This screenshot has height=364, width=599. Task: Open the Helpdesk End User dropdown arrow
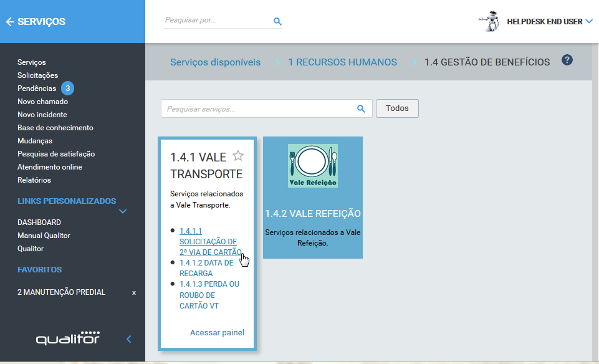tap(589, 22)
